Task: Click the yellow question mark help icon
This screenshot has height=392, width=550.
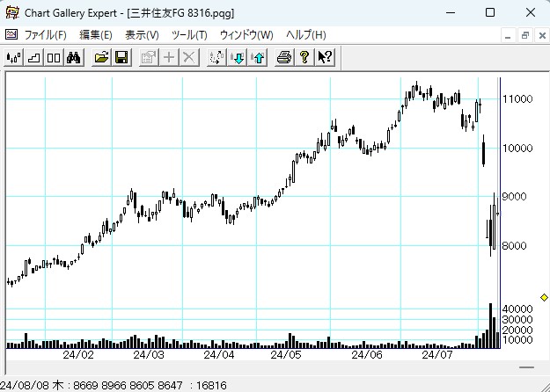Action: [x=304, y=57]
